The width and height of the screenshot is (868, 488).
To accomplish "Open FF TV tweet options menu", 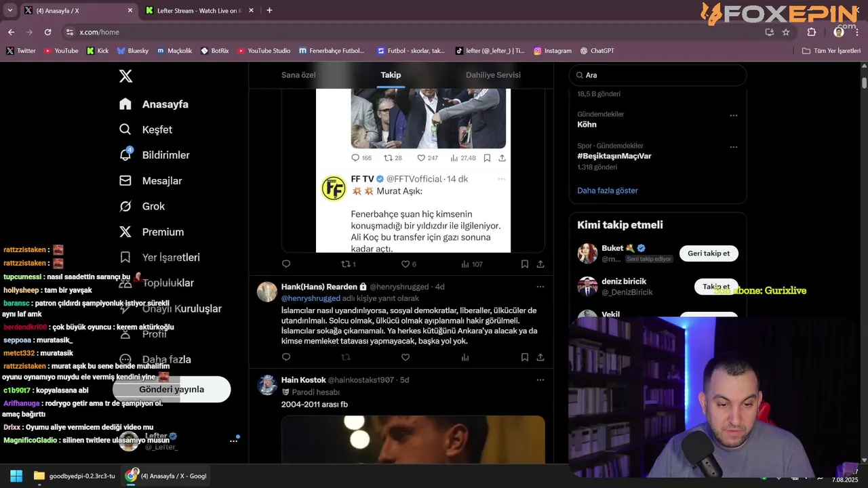I will point(502,179).
